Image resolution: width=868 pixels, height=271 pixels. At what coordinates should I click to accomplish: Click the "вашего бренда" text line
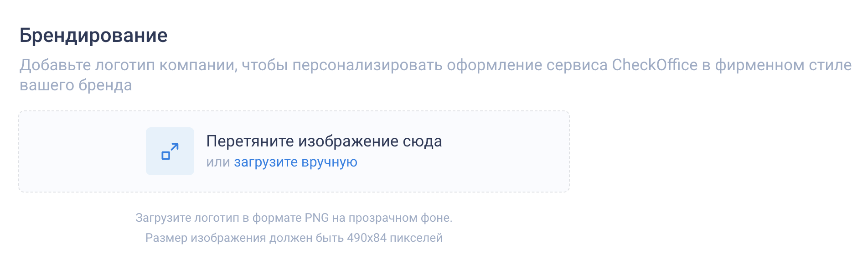coord(76,85)
